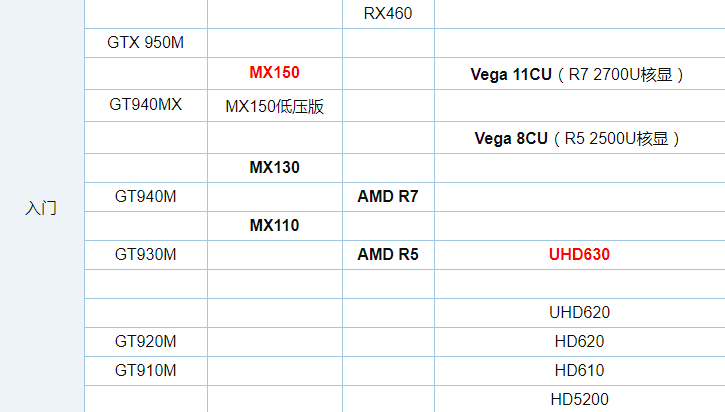Click the GT940MX cell
The image size is (725, 412).
(x=145, y=105)
